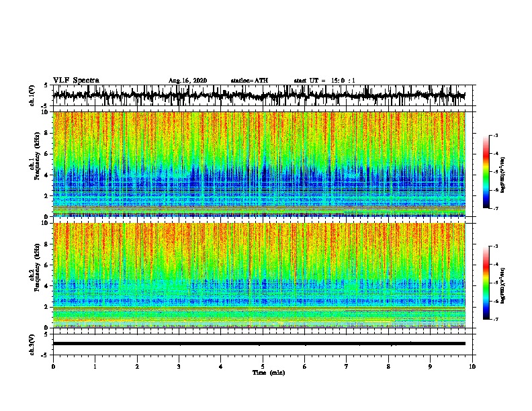Click the 'VLF Spectra' title text
Screen dimensions: 532x411
coord(76,81)
